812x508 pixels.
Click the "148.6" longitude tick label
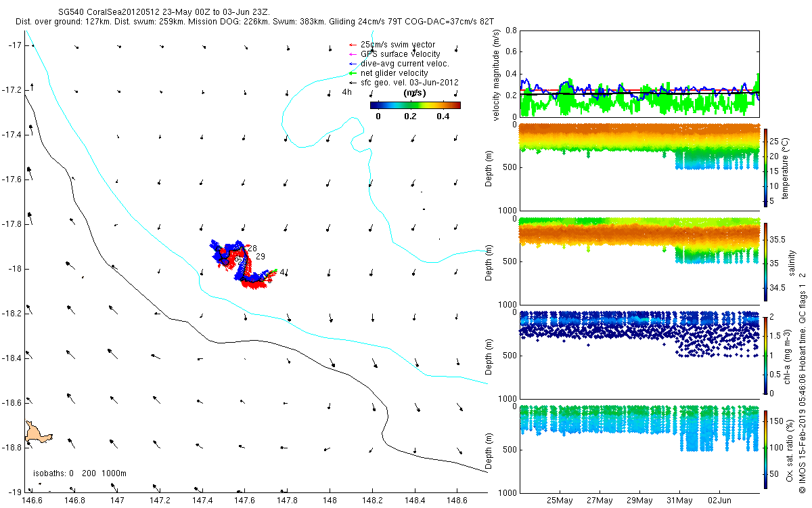click(457, 501)
